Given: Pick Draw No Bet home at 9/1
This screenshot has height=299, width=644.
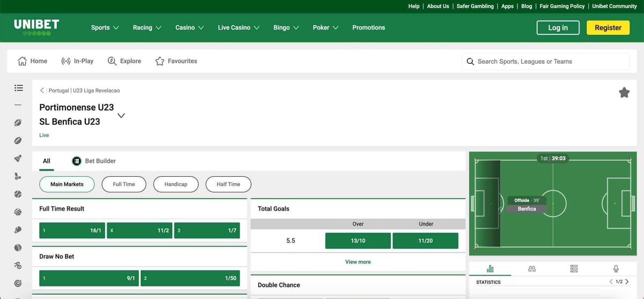Looking at the screenshot, I should click(x=89, y=278).
